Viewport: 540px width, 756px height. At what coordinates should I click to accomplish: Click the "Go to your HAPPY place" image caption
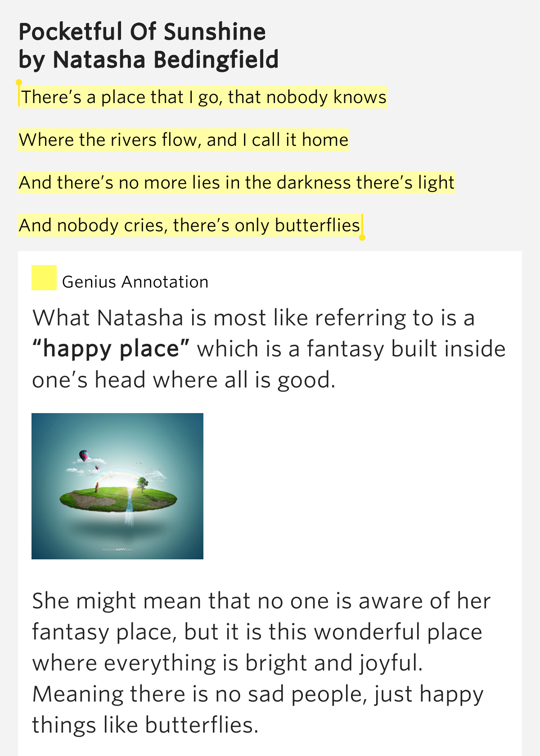(x=117, y=549)
